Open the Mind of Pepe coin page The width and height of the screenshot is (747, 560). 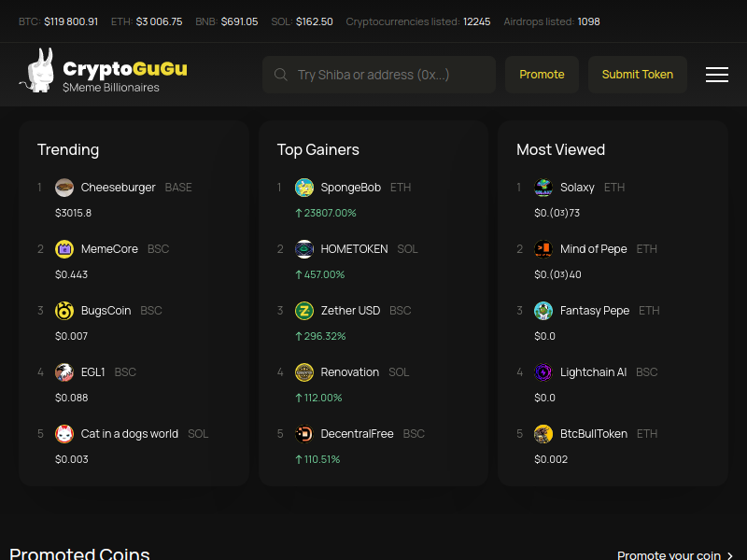click(x=594, y=249)
